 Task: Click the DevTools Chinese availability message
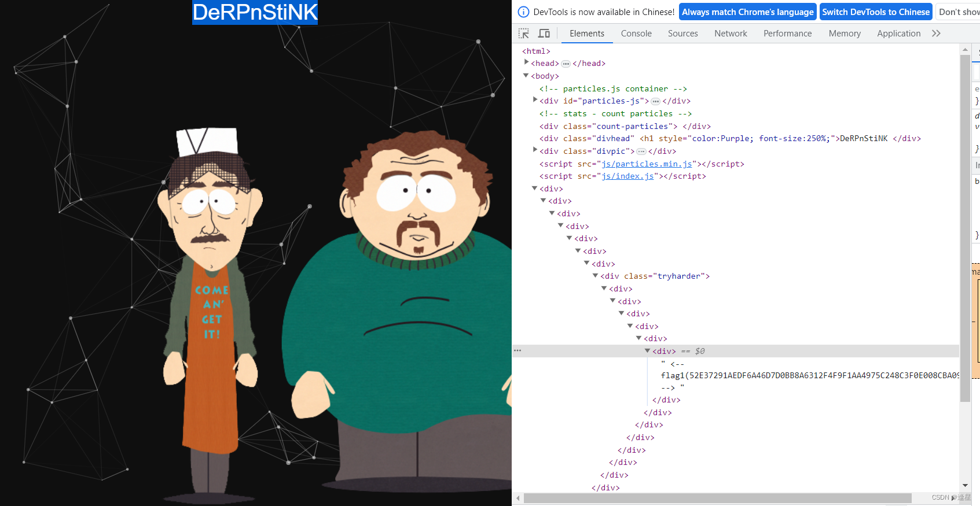[604, 12]
